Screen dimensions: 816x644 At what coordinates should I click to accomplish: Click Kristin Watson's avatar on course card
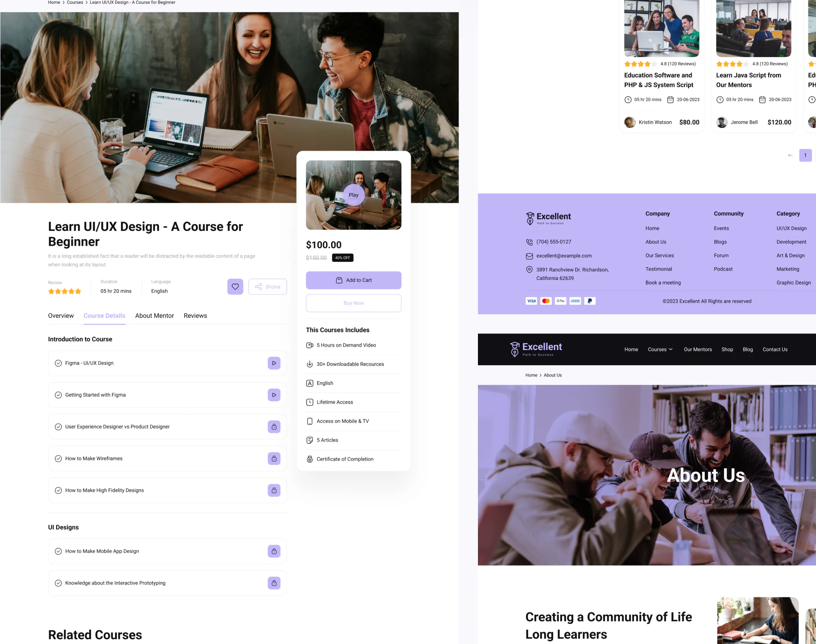pos(630,122)
